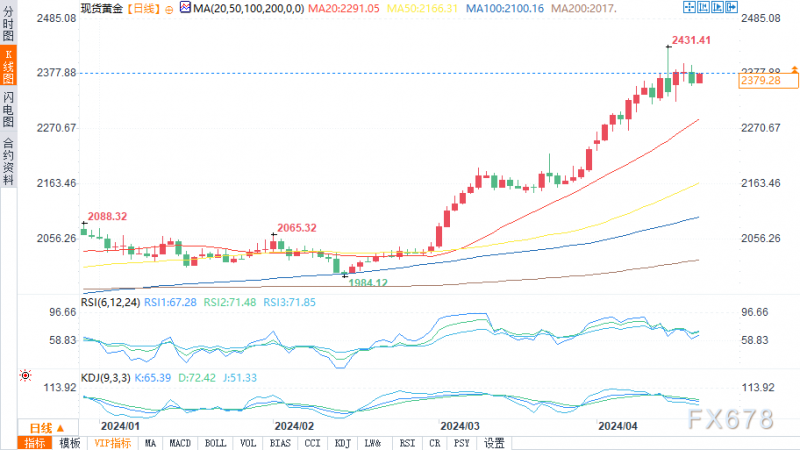
Task: Select the BOLL indicator
Action: point(215,443)
